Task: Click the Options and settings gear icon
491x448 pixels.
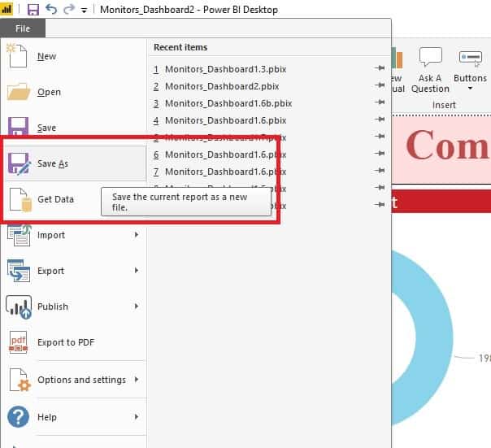Action: click(x=20, y=380)
